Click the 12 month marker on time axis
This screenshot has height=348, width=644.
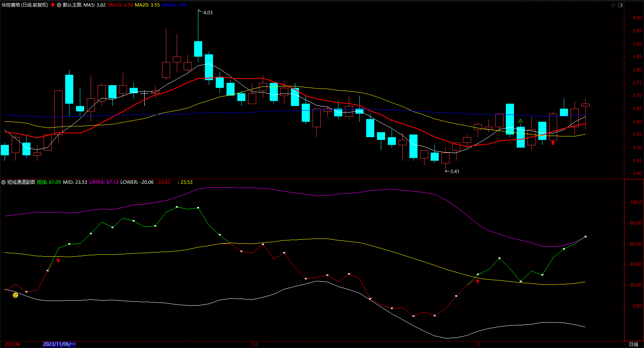tap(255, 344)
